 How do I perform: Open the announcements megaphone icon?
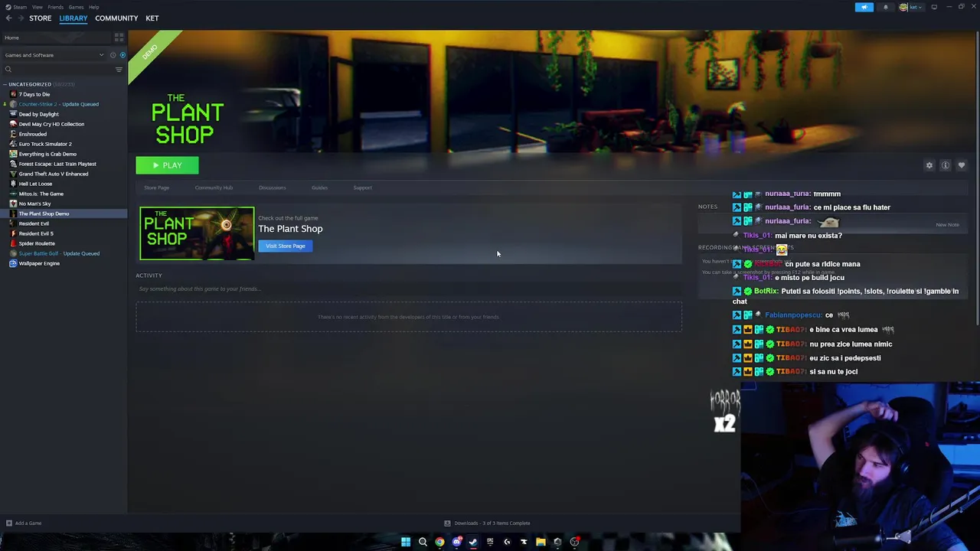(864, 7)
